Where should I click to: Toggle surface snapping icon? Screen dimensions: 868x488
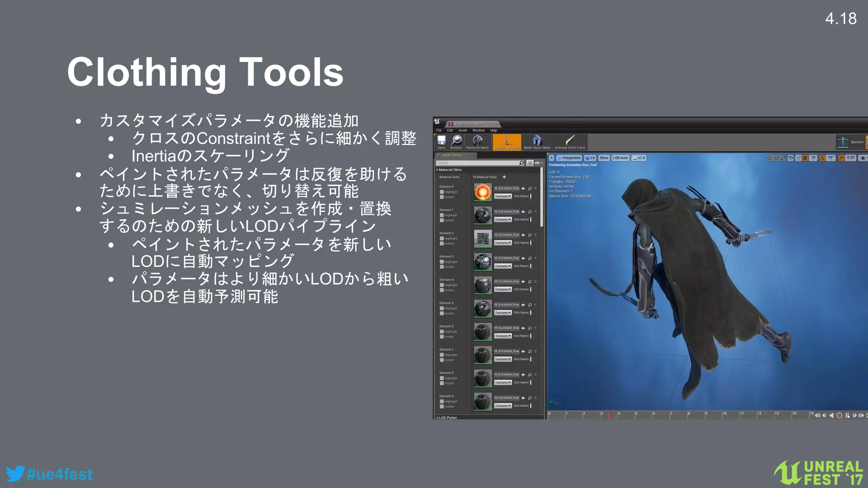pos(798,158)
